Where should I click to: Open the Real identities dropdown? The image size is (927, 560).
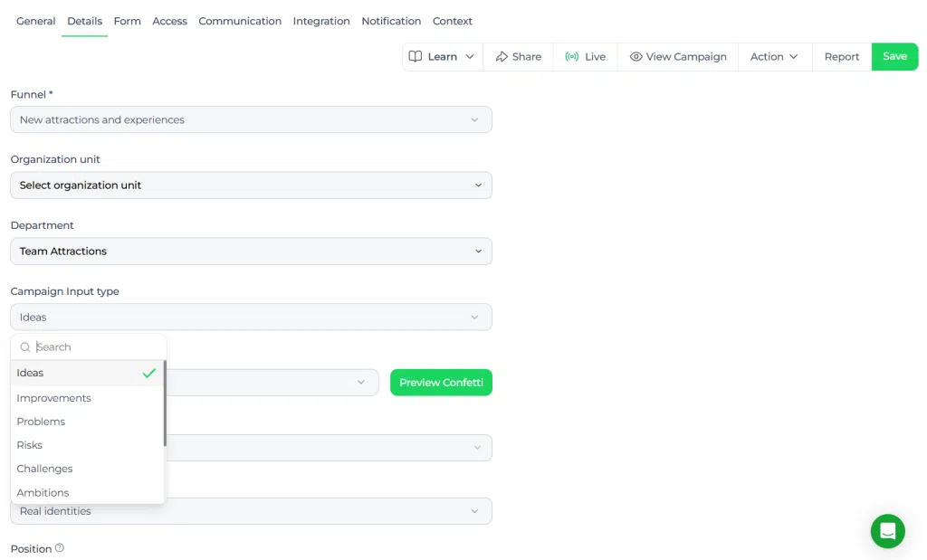click(x=252, y=511)
